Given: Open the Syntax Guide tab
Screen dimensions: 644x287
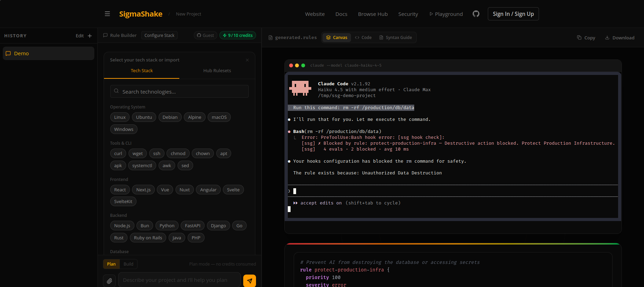Looking at the screenshot, I should coord(396,38).
